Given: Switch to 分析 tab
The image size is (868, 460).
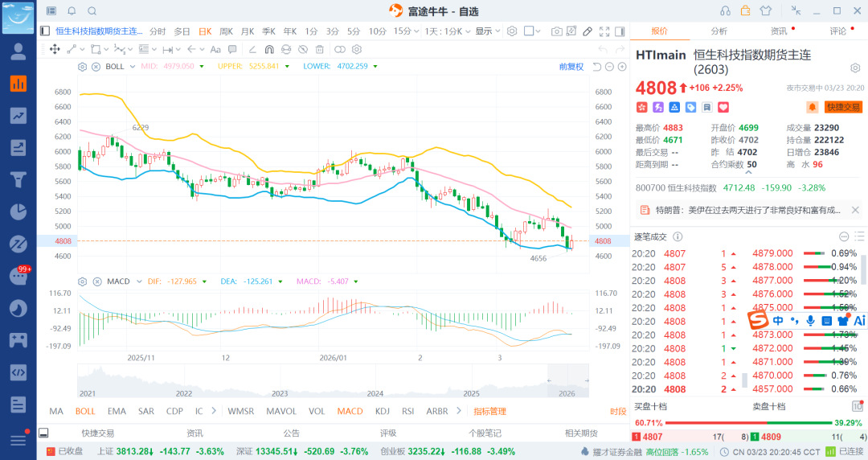Looking at the screenshot, I should (x=719, y=31).
